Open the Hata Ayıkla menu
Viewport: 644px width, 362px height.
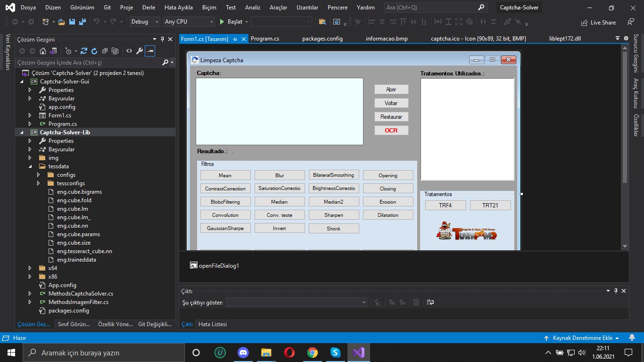(x=179, y=8)
